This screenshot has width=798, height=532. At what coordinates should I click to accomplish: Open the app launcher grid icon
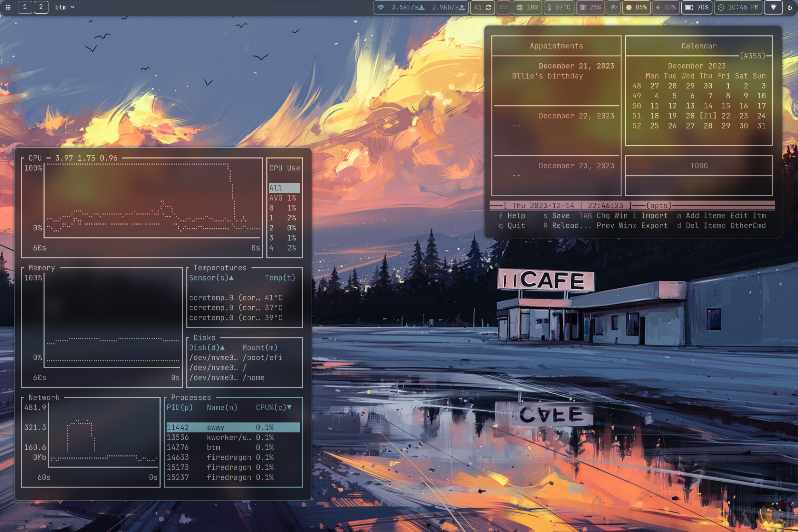tap(8, 7)
